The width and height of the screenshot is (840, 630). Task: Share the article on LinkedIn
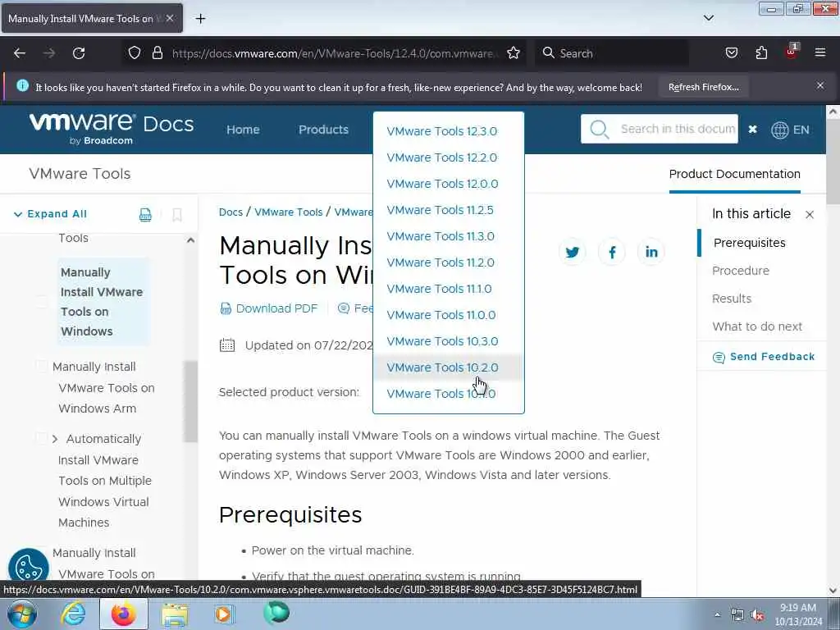click(x=651, y=252)
